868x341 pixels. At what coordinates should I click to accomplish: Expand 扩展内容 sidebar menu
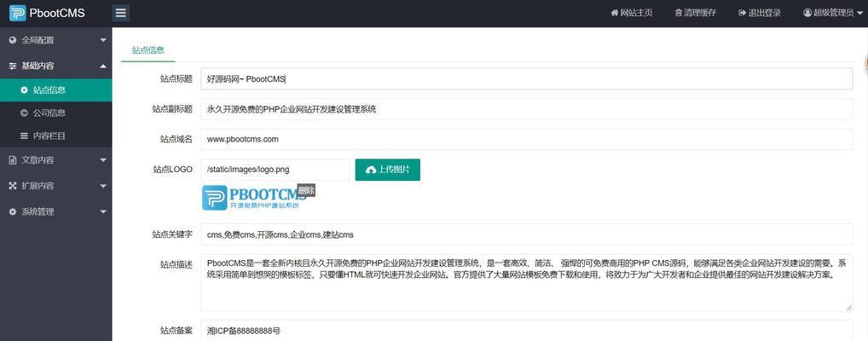pos(56,186)
